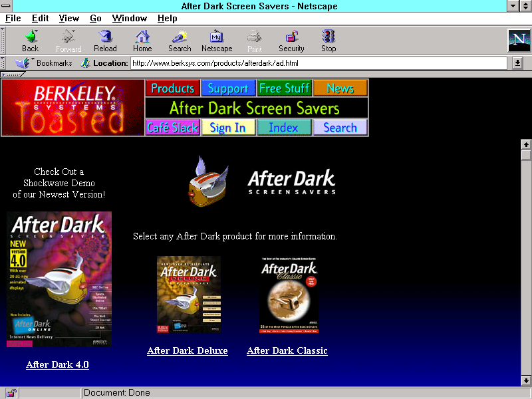Open the File menu

[13, 19]
